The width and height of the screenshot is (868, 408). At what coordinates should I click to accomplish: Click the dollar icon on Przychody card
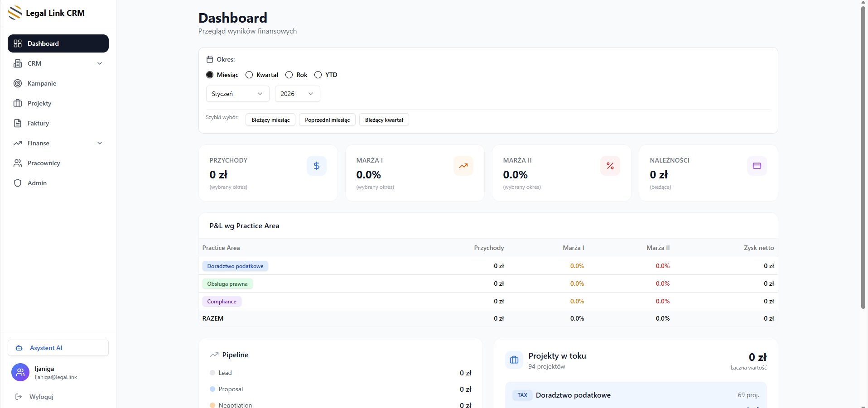point(317,166)
